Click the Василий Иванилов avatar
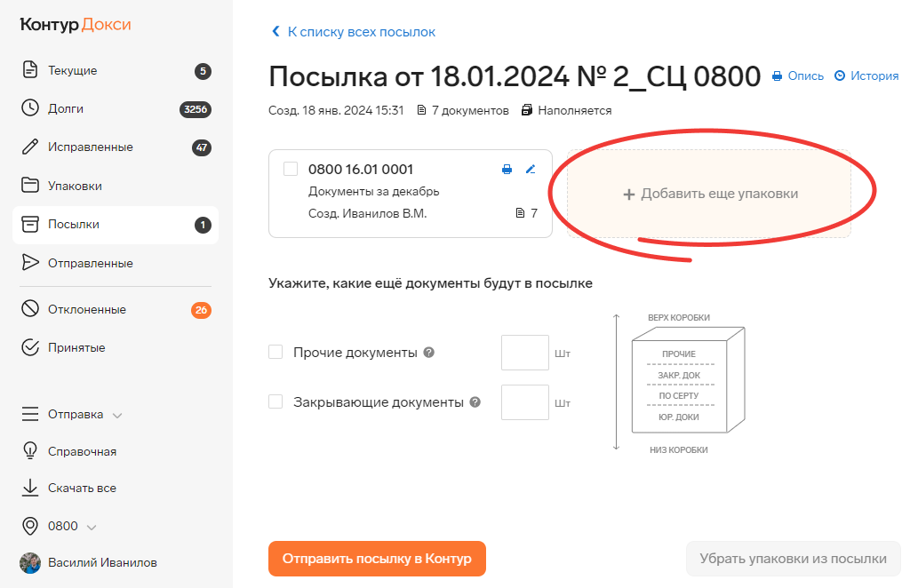The height and width of the screenshot is (588, 910). tap(30, 562)
